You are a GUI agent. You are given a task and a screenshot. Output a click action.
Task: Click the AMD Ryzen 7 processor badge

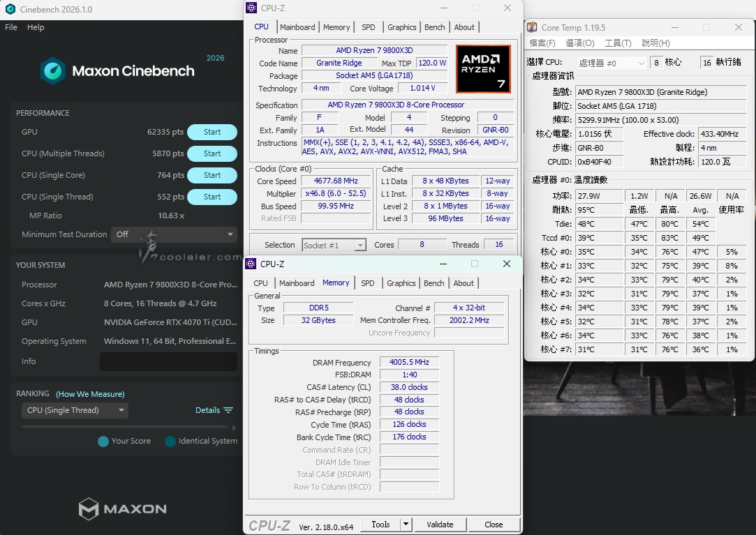pyautogui.click(x=482, y=69)
